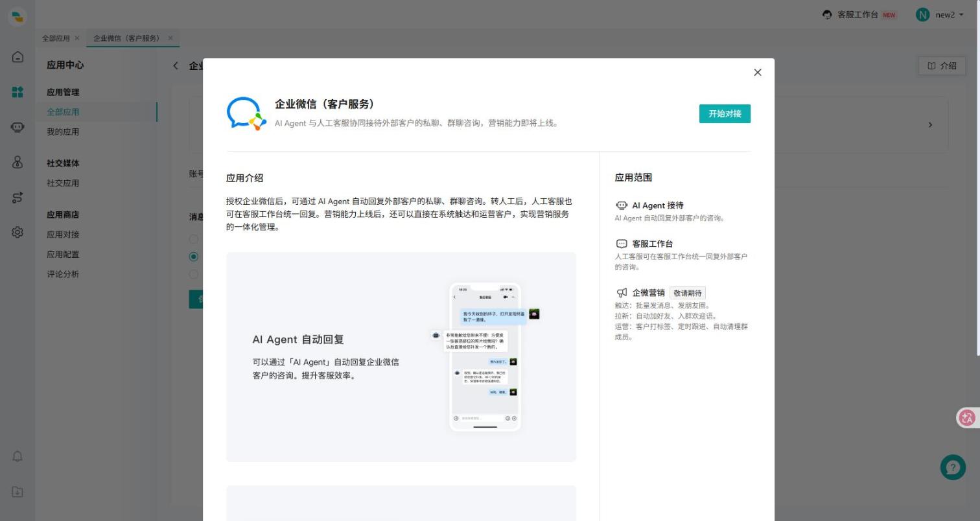The image size is (980, 521).
Task: Open the customer profile icon in sidebar
Action: (x=17, y=162)
